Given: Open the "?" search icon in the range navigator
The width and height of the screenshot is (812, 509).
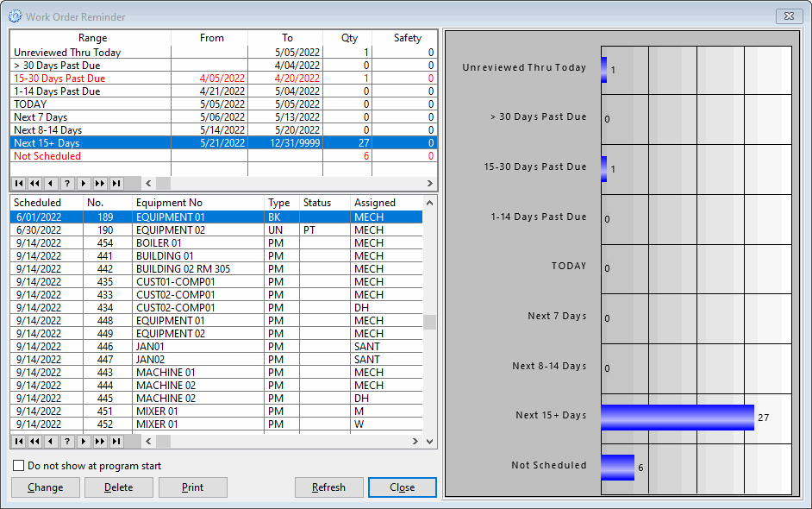Looking at the screenshot, I should point(66,183).
